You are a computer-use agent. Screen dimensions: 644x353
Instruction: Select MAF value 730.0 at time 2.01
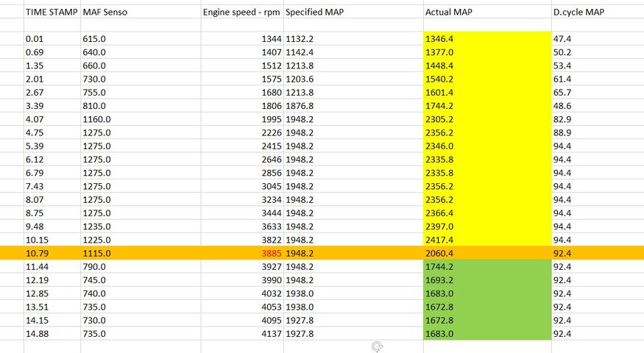141,79
